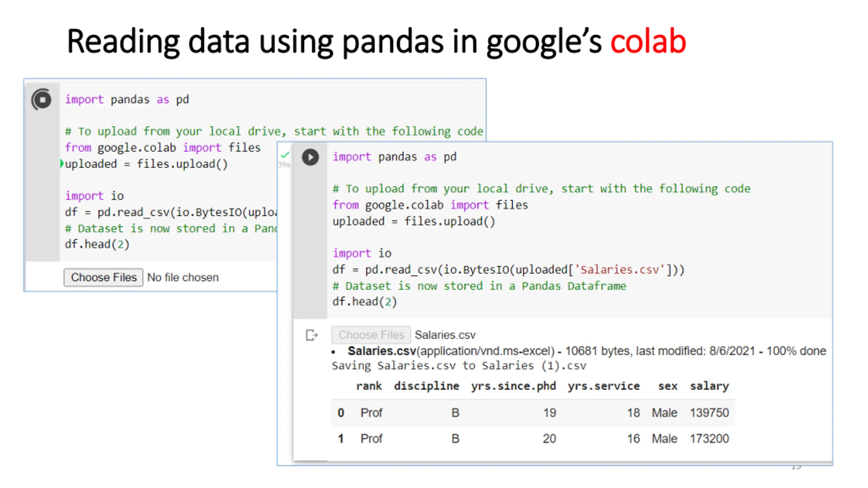Click the bold Salaries.csv upload entry
The width and height of the screenshot is (868, 488).
click(x=382, y=351)
